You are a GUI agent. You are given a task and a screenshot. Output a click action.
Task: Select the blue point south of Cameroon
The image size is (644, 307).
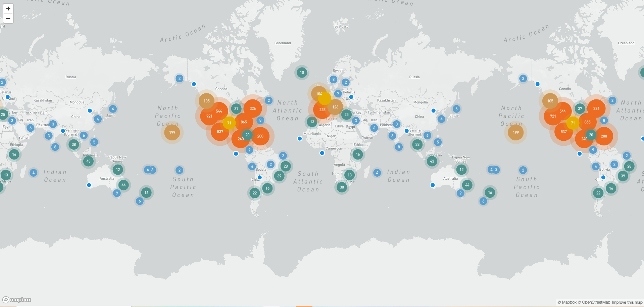click(x=322, y=153)
